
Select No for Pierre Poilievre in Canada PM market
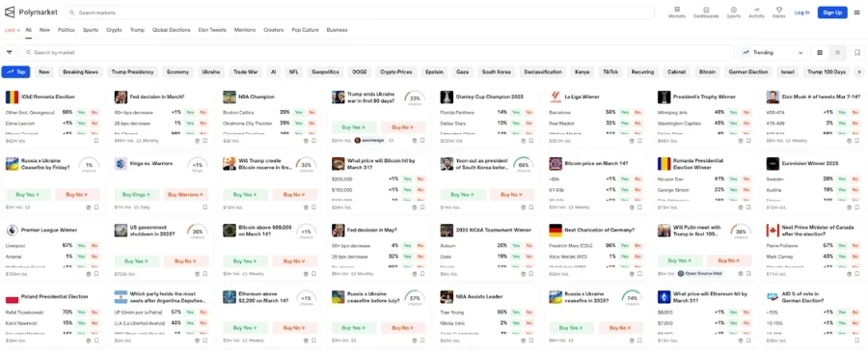pos(854,245)
